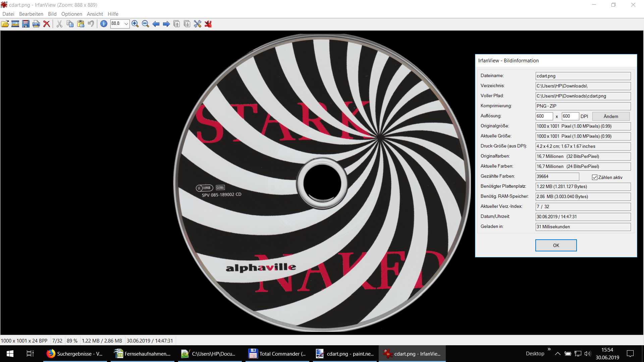Expand the Desktop toolbar chevron
The height and width of the screenshot is (362, 644).
pyautogui.click(x=549, y=349)
